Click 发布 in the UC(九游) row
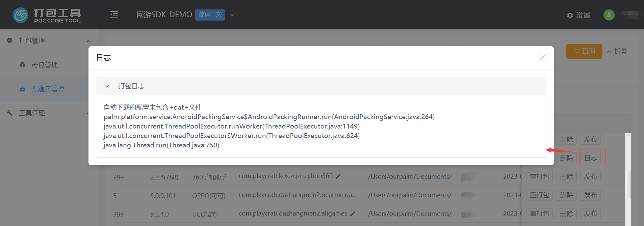The height and width of the screenshot is (226, 644). point(590,214)
